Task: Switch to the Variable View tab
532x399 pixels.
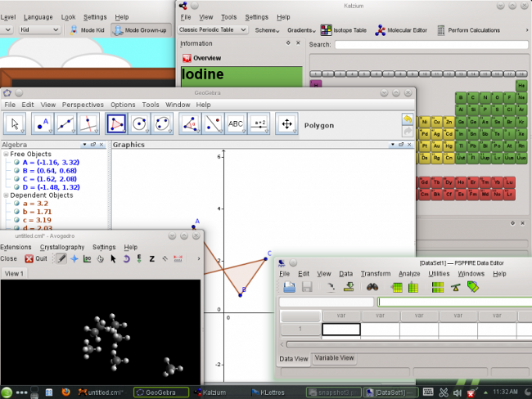Action: click(x=334, y=358)
